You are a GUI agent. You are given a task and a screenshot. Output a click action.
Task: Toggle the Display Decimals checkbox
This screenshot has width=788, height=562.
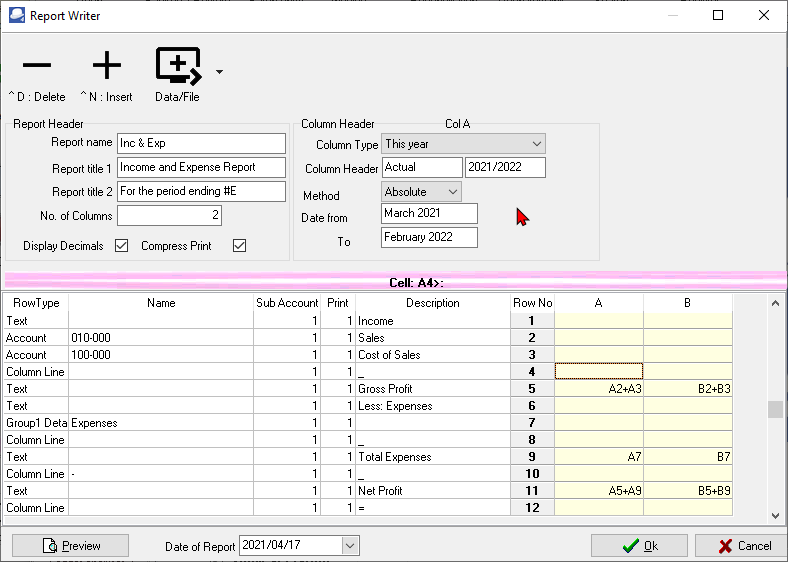(121, 245)
